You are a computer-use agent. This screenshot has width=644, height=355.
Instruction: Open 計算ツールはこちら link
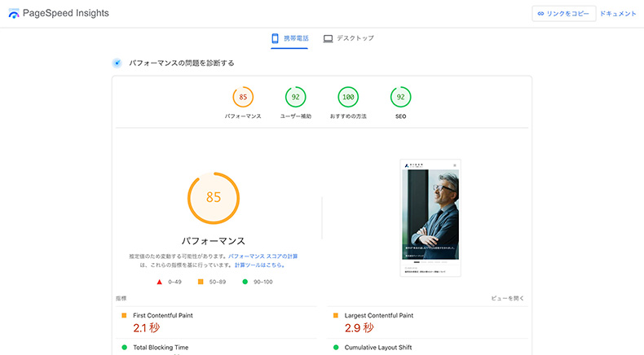tap(259, 265)
